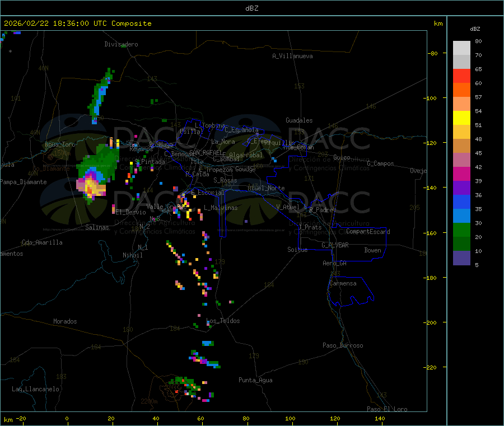Click the -80 km vertical axis tick label
The width and height of the screenshot is (504, 426).
432,53
